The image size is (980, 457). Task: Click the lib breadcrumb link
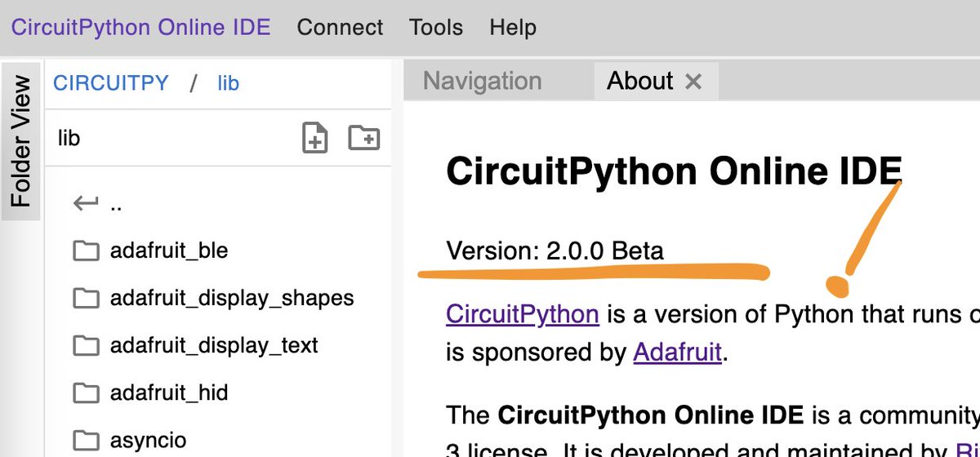click(x=228, y=82)
